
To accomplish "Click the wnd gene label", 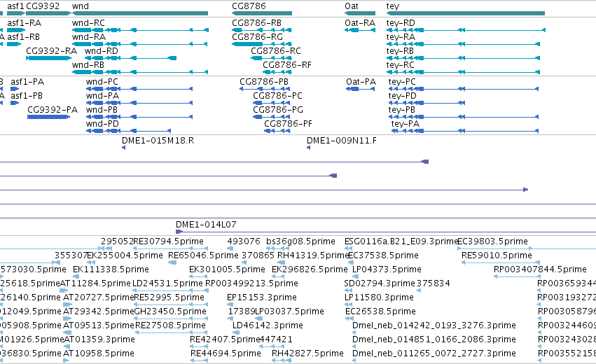I will coord(81,6).
